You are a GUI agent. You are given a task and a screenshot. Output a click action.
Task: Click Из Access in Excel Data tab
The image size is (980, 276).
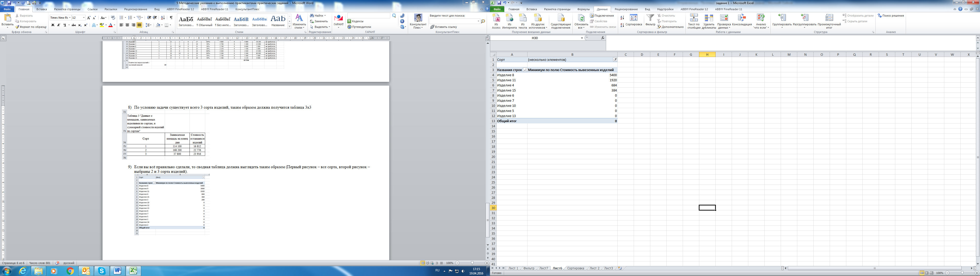pos(496,22)
